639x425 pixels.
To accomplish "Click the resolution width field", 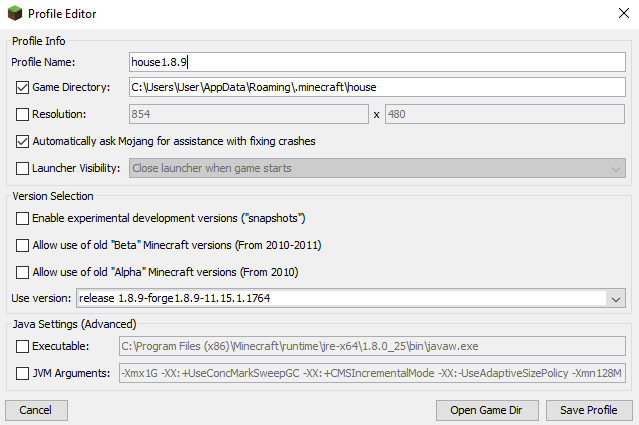I will pos(247,115).
